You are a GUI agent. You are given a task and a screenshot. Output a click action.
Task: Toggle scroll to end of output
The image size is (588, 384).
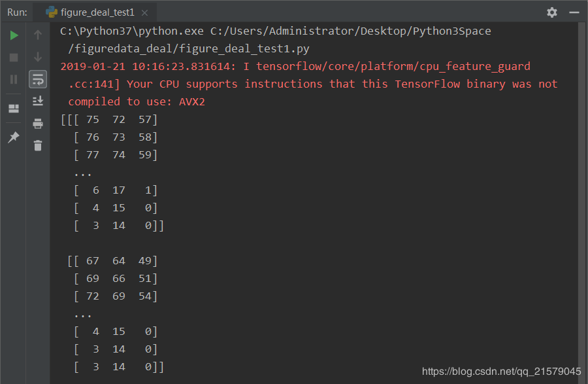38,101
